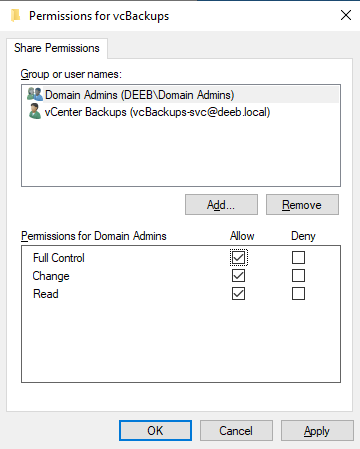Apply the permission settings
This screenshot has width=360, height=449.
click(x=317, y=431)
